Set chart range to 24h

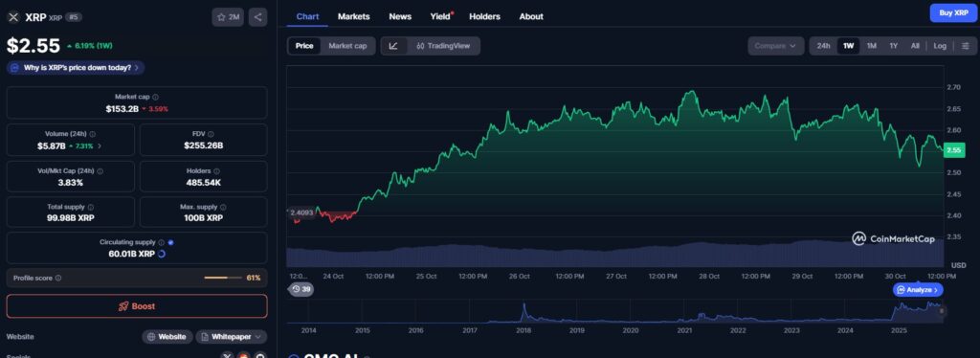[823, 46]
